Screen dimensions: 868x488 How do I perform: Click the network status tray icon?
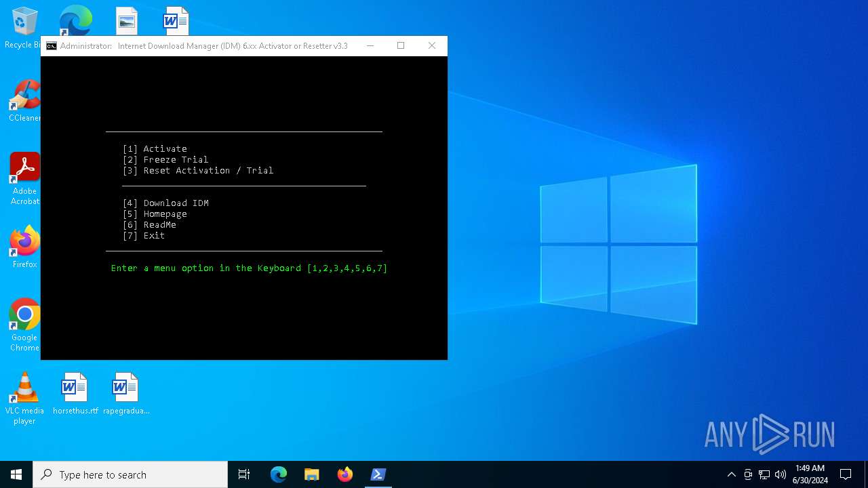764,474
